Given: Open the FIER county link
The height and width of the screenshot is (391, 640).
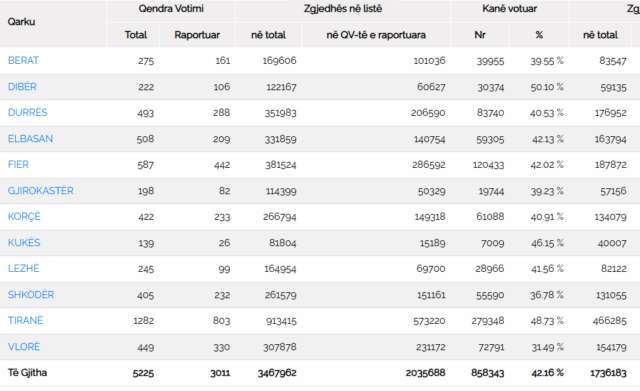Looking at the screenshot, I should pos(18,164).
